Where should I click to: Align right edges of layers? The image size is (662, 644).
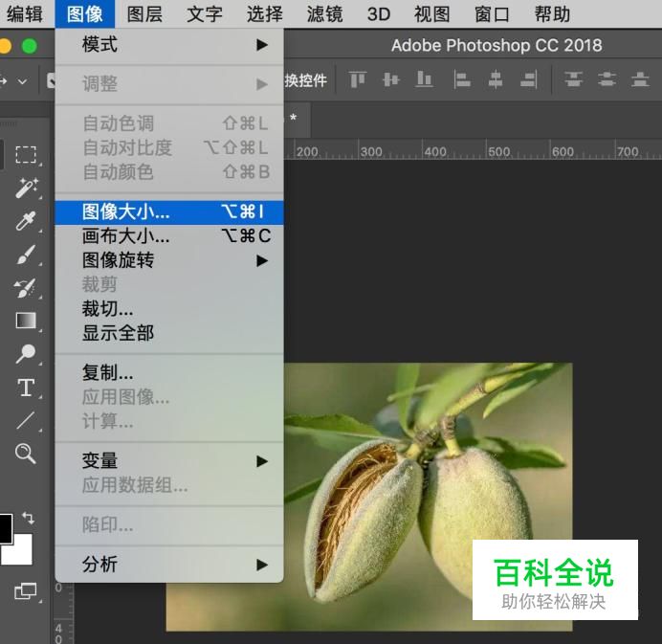tap(529, 79)
